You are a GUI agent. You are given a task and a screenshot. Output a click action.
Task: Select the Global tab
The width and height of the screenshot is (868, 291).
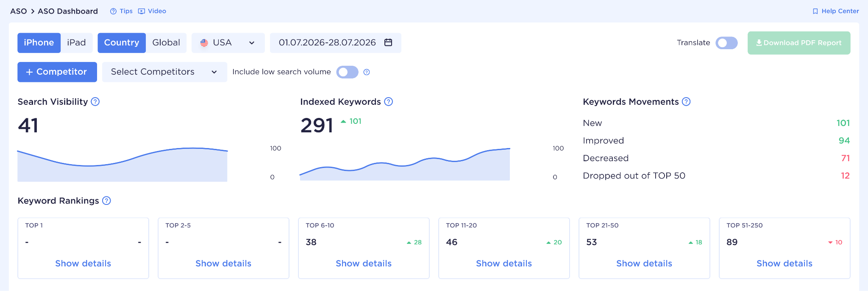coord(166,43)
